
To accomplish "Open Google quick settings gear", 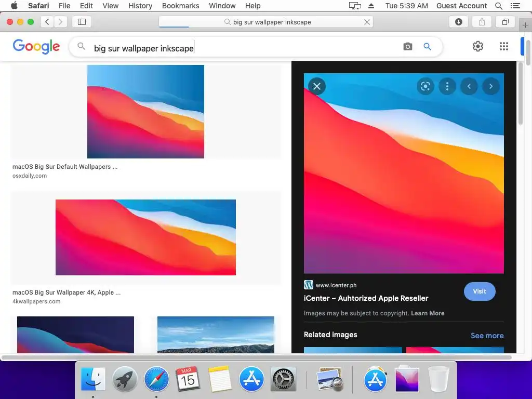I will click(x=478, y=46).
